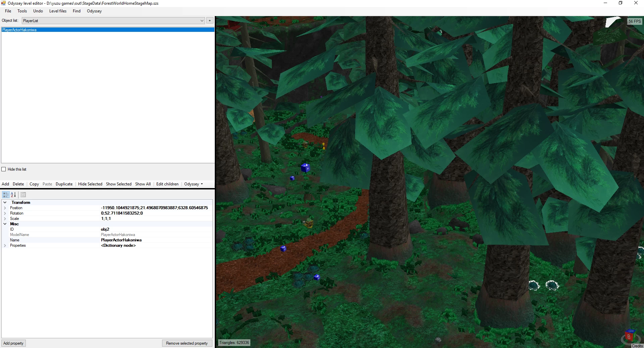Select PlayerActorHakoniwa in the object list

pyautogui.click(x=19, y=30)
